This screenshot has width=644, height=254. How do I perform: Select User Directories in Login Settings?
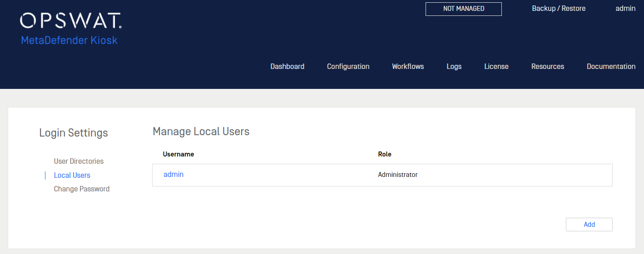(x=79, y=161)
